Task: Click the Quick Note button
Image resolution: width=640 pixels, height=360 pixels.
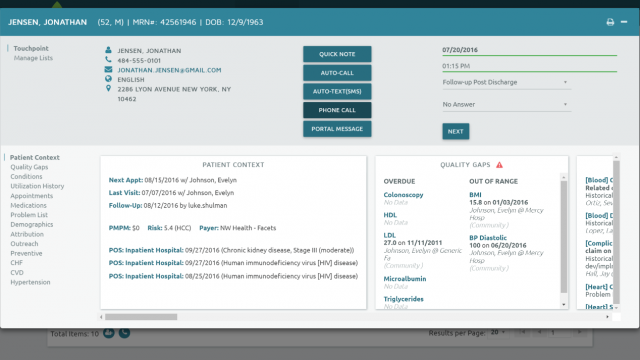Action: tap(337, 54)
